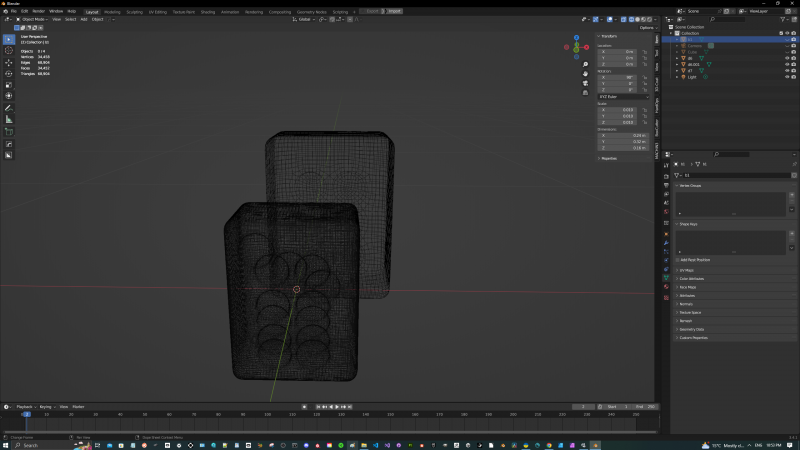
Task: Toggle X-ray display in viewport header
Action: point(623,19)
